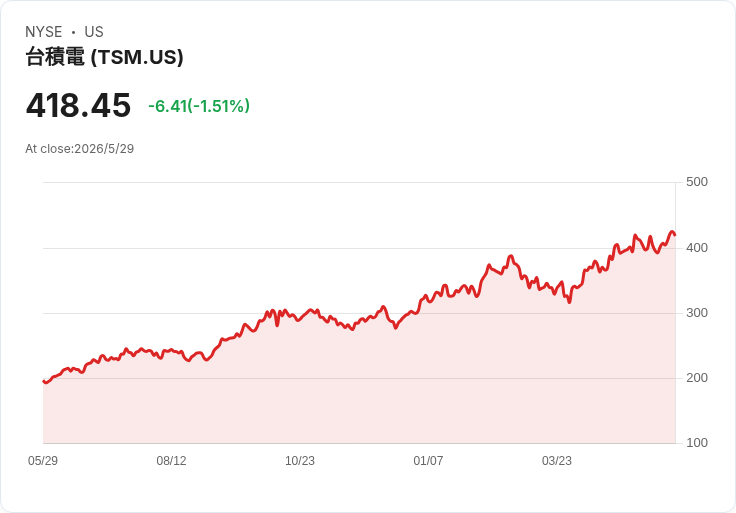Screen dimensions: 736x513
Task: Click the 500 price axis label
Action: click(x=697, y=182)
